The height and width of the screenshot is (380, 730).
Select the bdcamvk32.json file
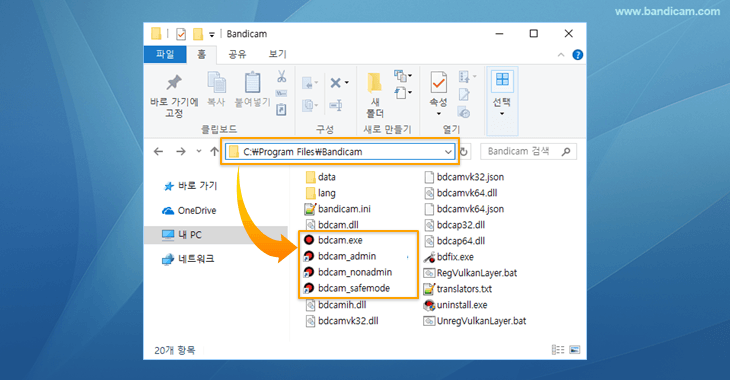click(x=464, y=177)
